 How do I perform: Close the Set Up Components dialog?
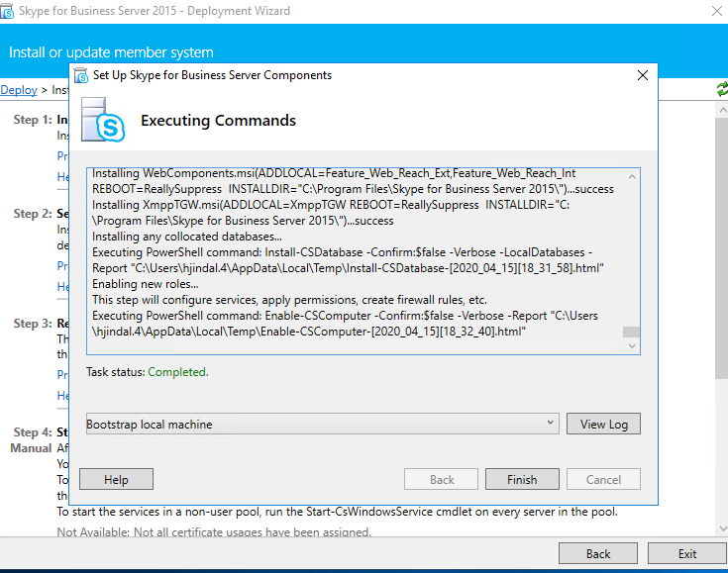[x=643, y=75]
